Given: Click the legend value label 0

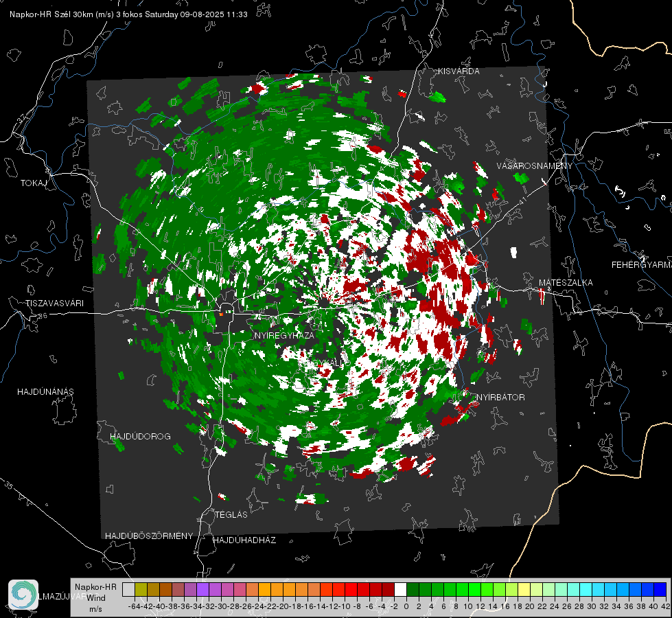Looking at the screenshot, I should click(x=406, y=606).
